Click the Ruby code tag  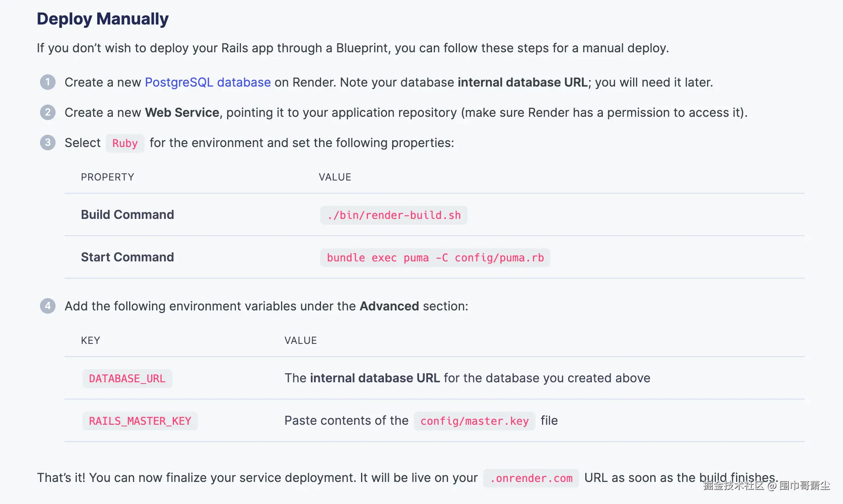125,143
